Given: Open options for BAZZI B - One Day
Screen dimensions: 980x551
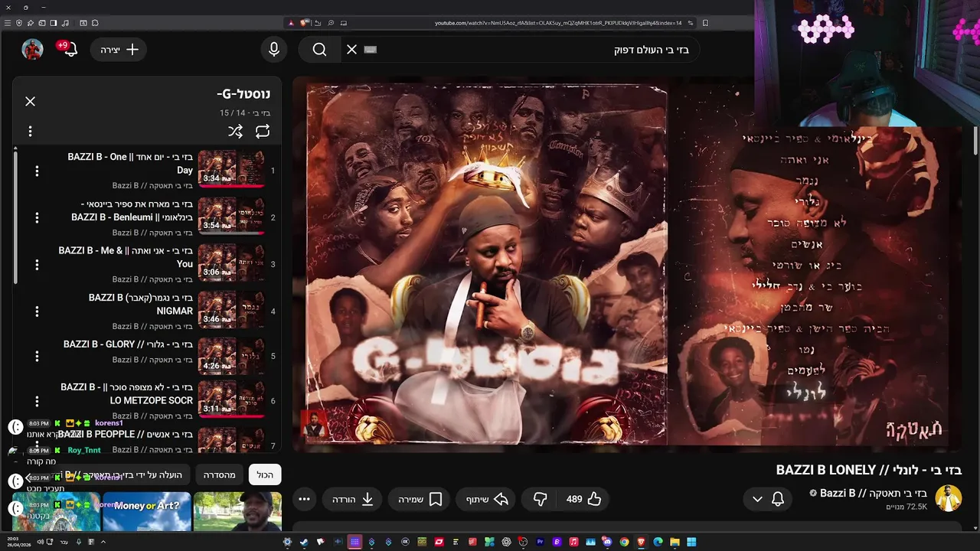Looking at the screenshot, I should pyautogui.click(x=37, y=171).
